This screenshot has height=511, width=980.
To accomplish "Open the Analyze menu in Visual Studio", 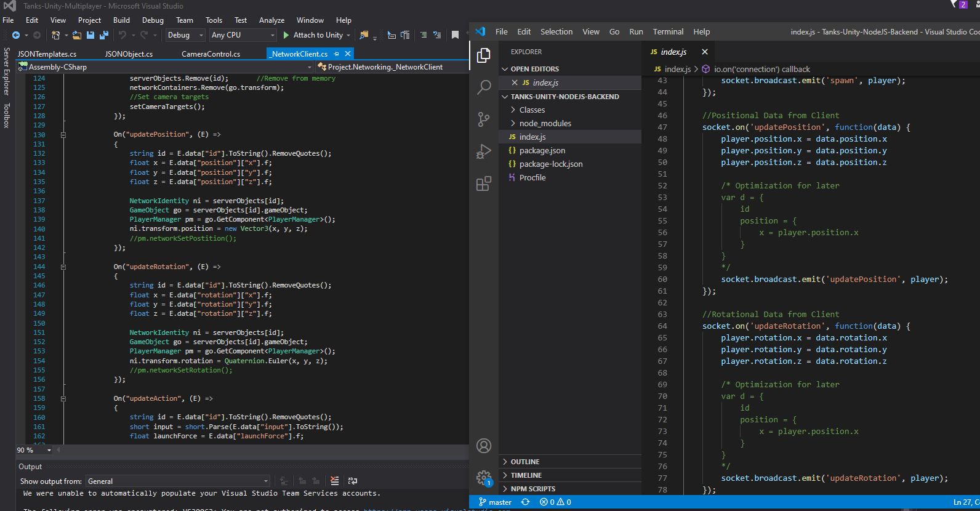I will pyautogui.click(x=271, y=20).
